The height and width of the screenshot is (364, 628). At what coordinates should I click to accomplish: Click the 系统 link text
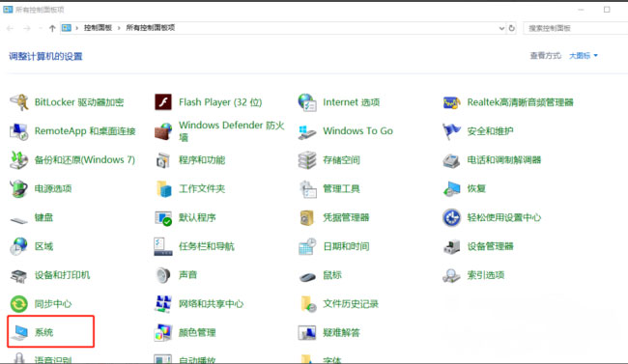[44, 332]
